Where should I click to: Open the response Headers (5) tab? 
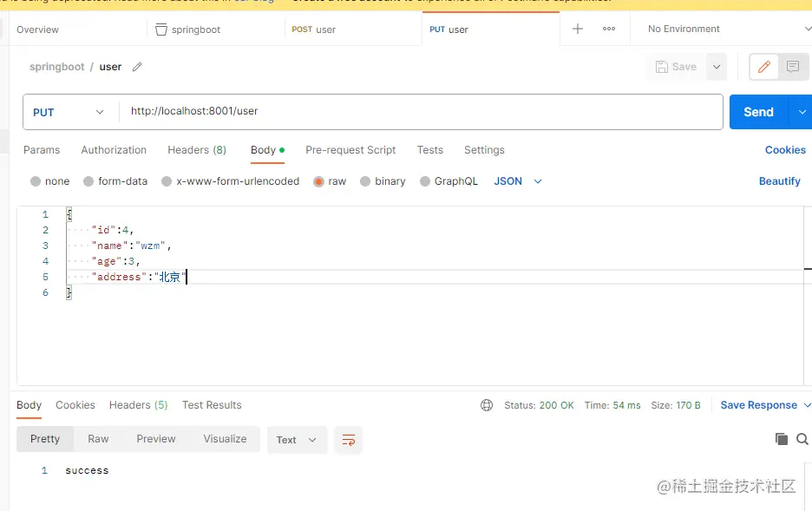point(138,405)
